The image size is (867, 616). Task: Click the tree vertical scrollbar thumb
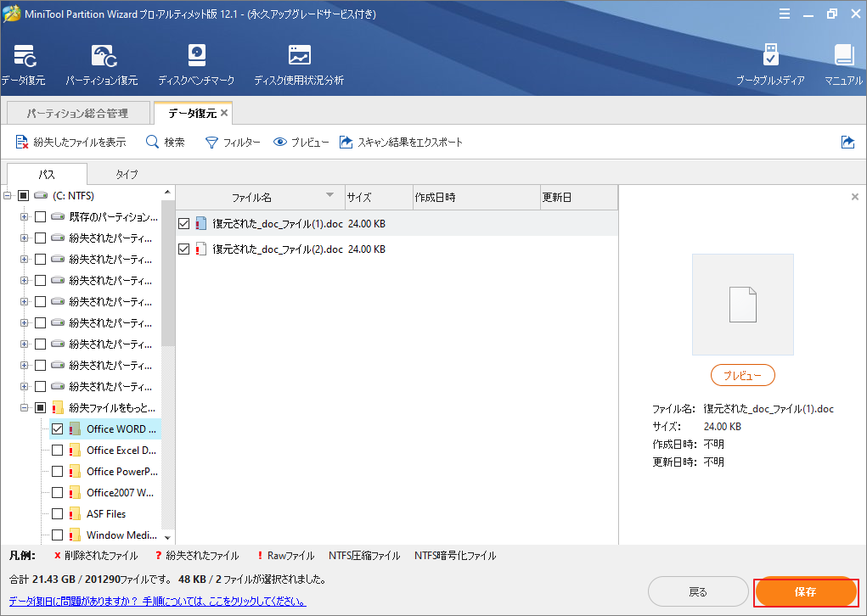(167, 272)
